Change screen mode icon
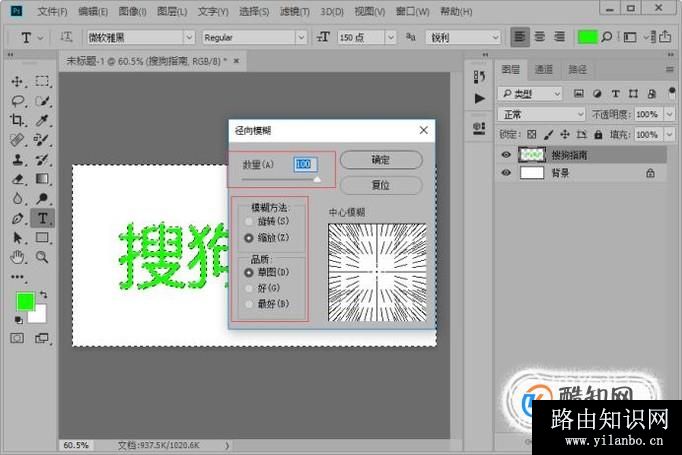The width and height of the screenshot is (682, 455). (x=42, y=338)
